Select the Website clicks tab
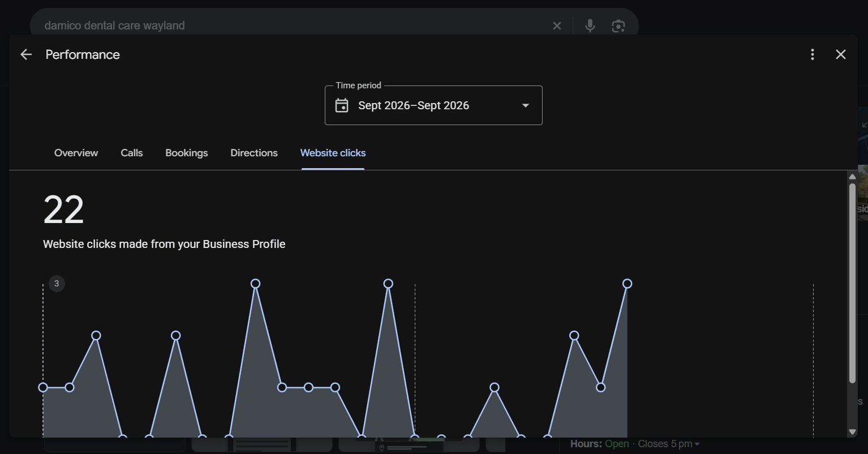This screenshot has height=454, width=868. [x=333, y=153]
